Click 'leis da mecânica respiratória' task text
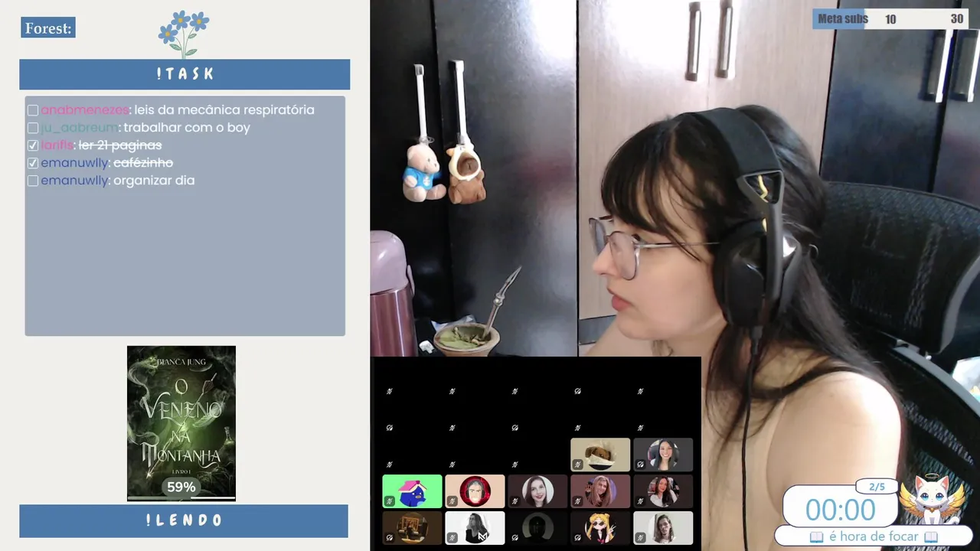 [x=224, y=109]
